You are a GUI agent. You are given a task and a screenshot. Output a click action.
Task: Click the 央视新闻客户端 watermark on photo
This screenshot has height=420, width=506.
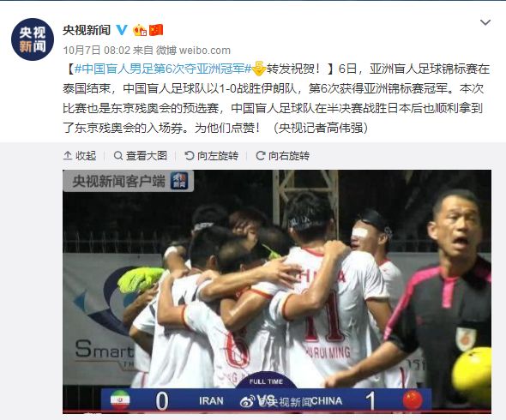(x=128, y=181)
